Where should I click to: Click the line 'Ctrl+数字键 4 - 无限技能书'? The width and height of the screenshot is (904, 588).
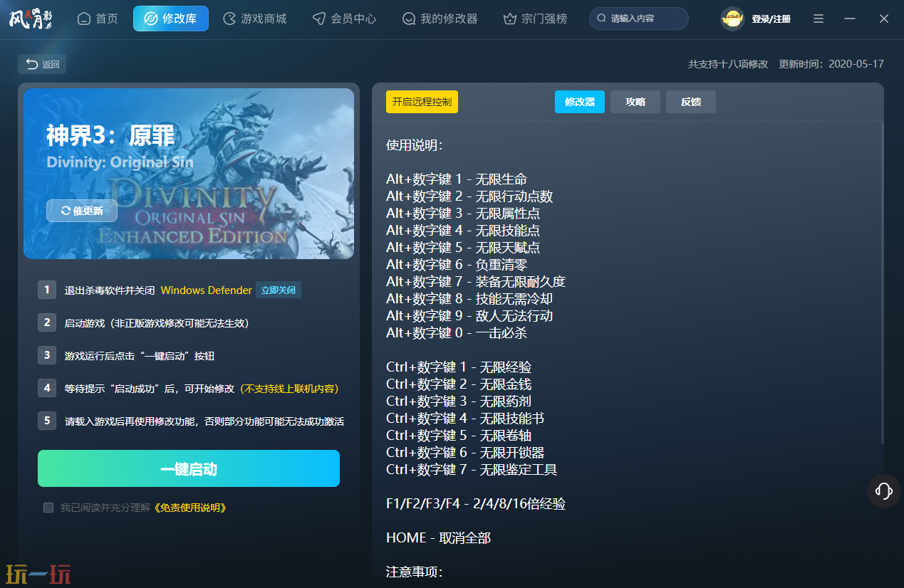(465, 419)
